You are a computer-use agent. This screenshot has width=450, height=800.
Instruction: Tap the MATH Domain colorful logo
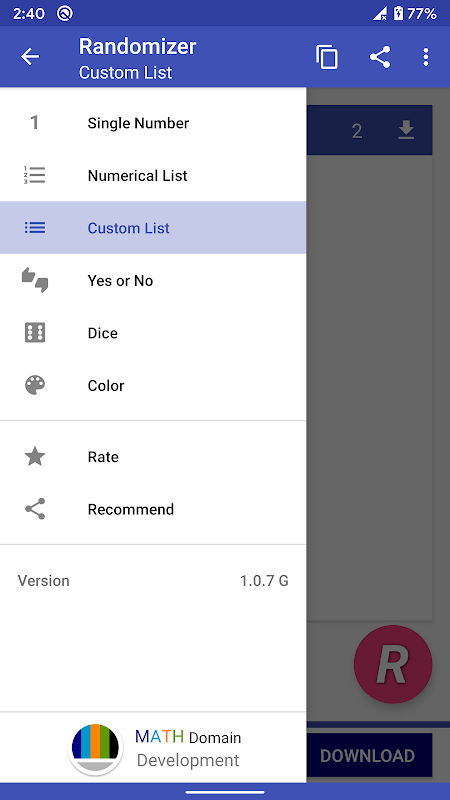click(x=95, y=748)
